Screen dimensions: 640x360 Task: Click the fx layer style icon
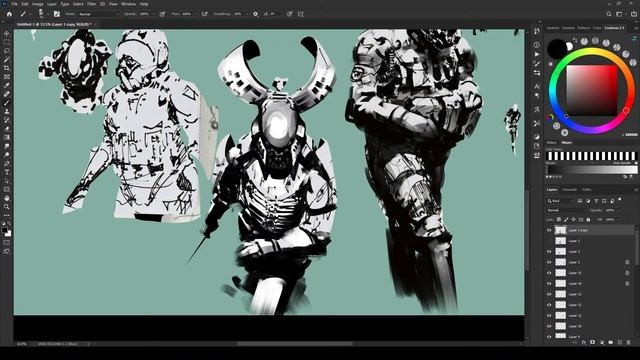(584, 342)
